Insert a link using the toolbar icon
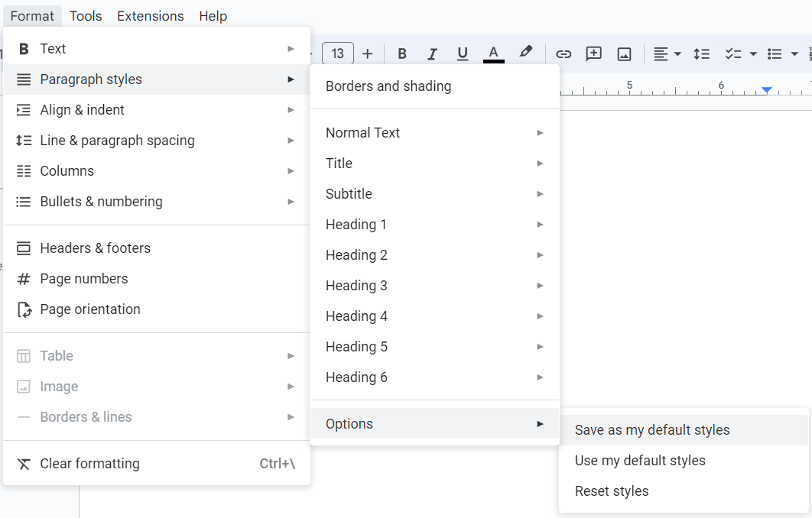The width and height of the screenshot is (812, 518). [x=564, y=53]
